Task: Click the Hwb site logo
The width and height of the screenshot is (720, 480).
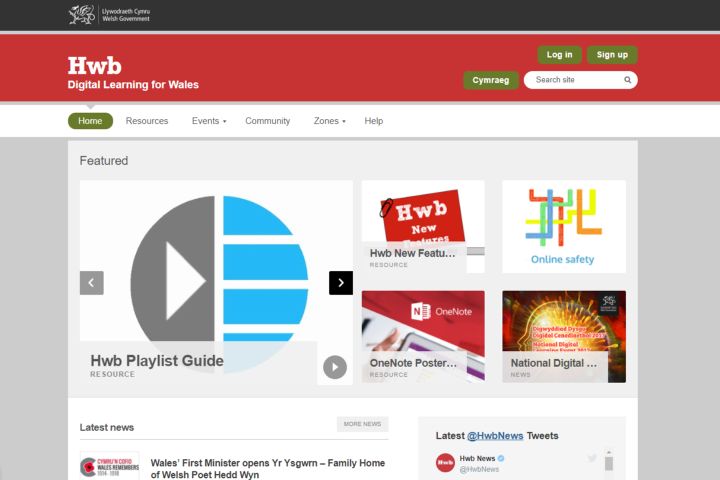Action: click(x=95, y=66)
